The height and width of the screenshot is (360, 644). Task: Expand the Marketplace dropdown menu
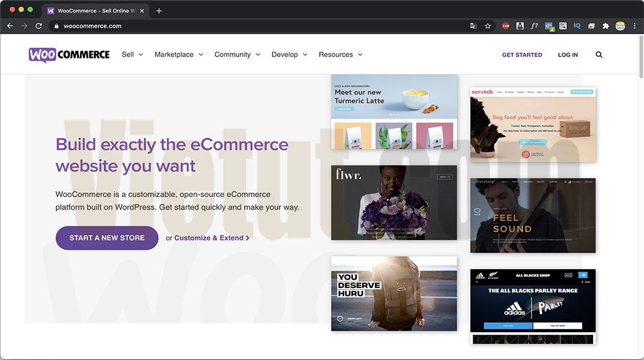tap(179, 55)
